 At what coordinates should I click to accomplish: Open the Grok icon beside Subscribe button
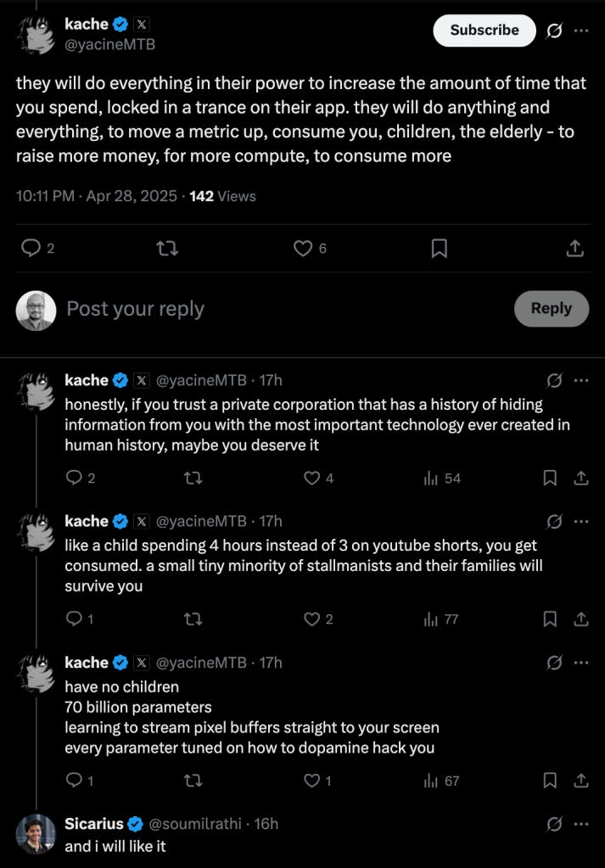[x=554, y=31]
